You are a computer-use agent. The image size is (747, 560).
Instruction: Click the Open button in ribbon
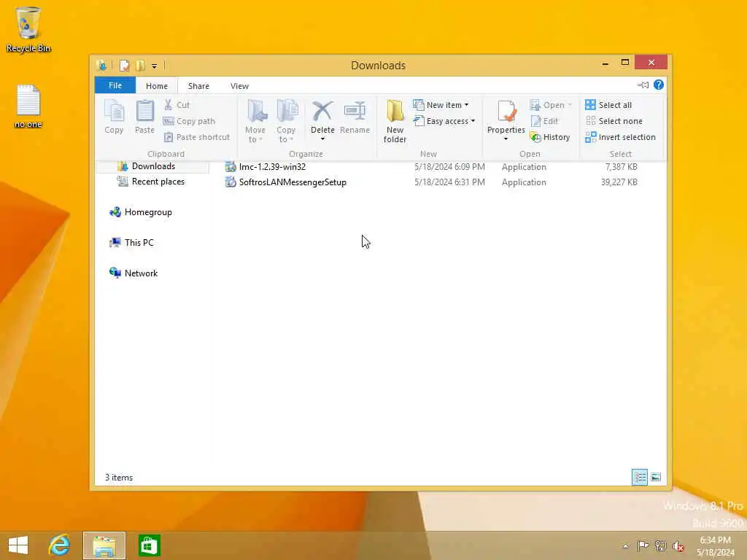[550, 105]
